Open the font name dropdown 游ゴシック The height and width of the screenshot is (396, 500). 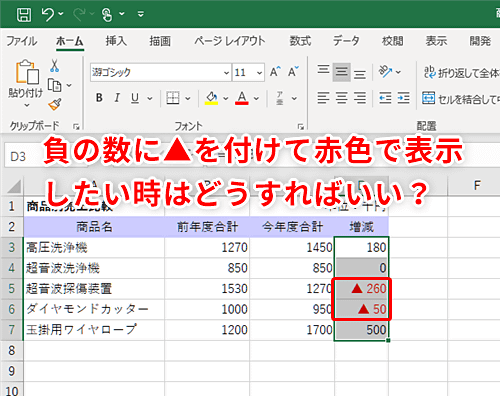161,72
